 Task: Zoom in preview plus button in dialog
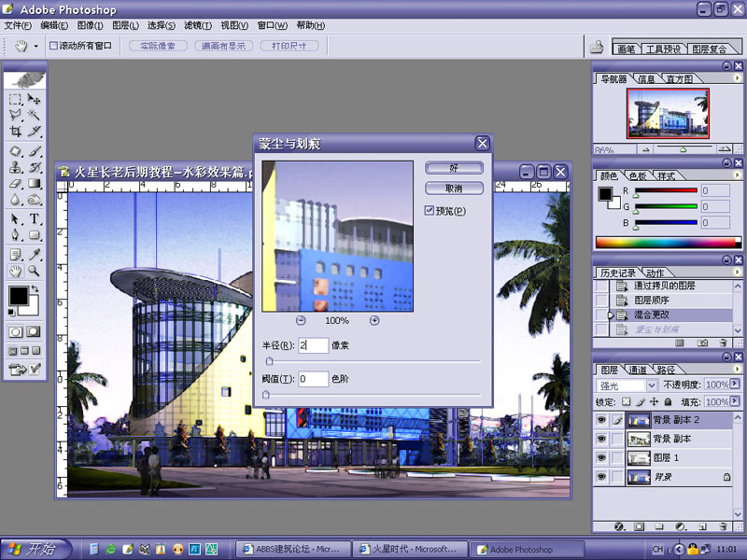(374, 320)
